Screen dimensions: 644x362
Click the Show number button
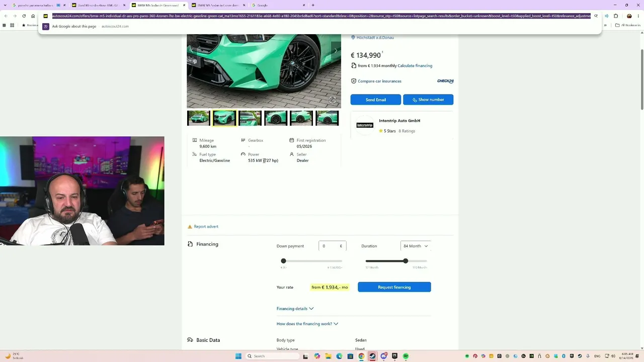428,100
